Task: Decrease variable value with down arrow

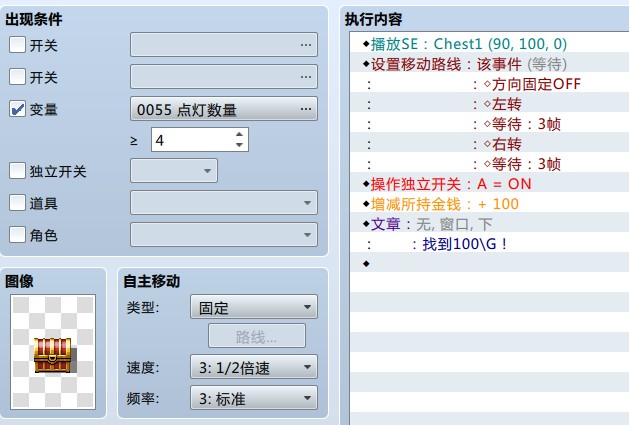Action: point(239,145)
